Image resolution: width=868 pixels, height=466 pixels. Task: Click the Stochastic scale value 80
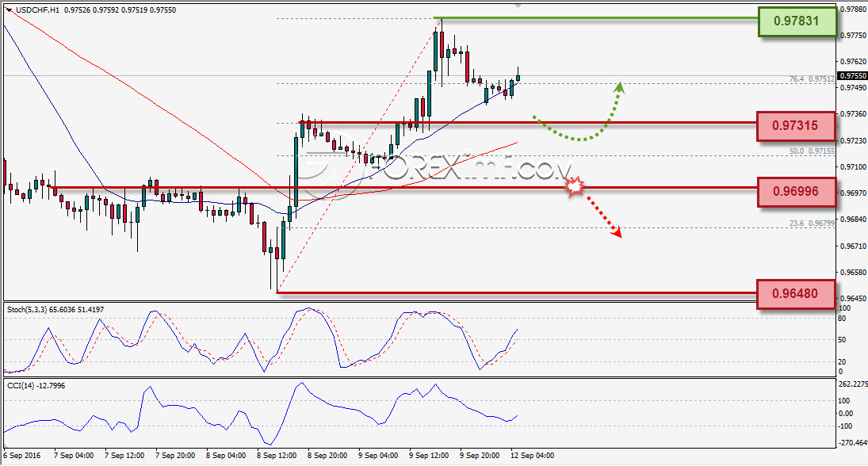(x=842, y=319)
